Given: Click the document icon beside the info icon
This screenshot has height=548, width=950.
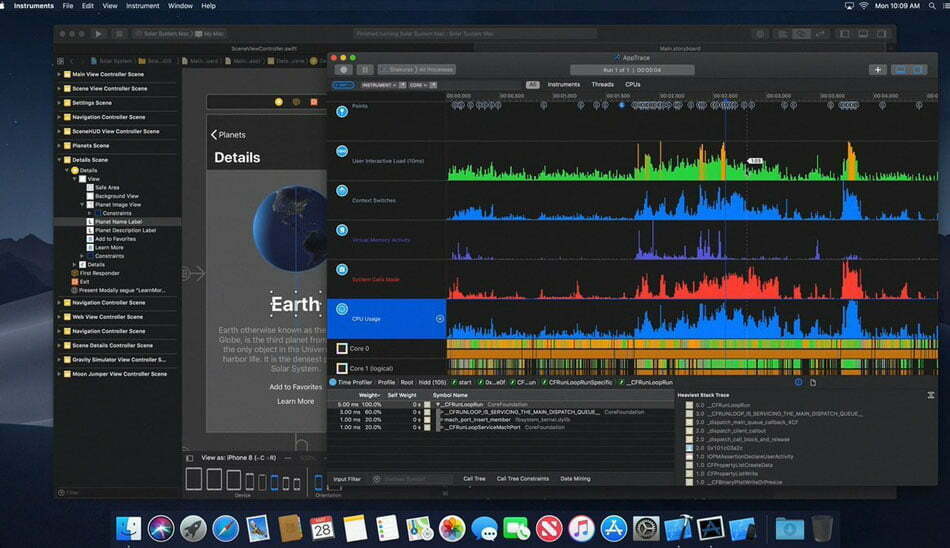Looking at the screenshot, I should pos(812,382).
